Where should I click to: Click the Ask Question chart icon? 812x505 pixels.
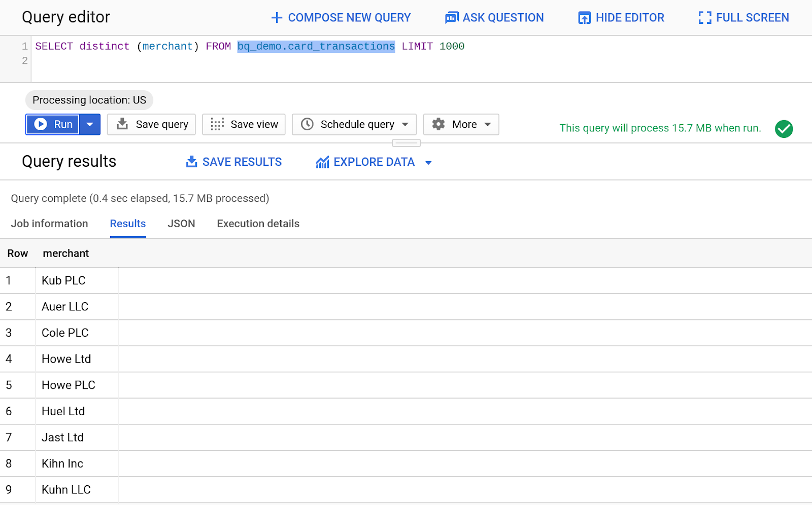(451, 18)
